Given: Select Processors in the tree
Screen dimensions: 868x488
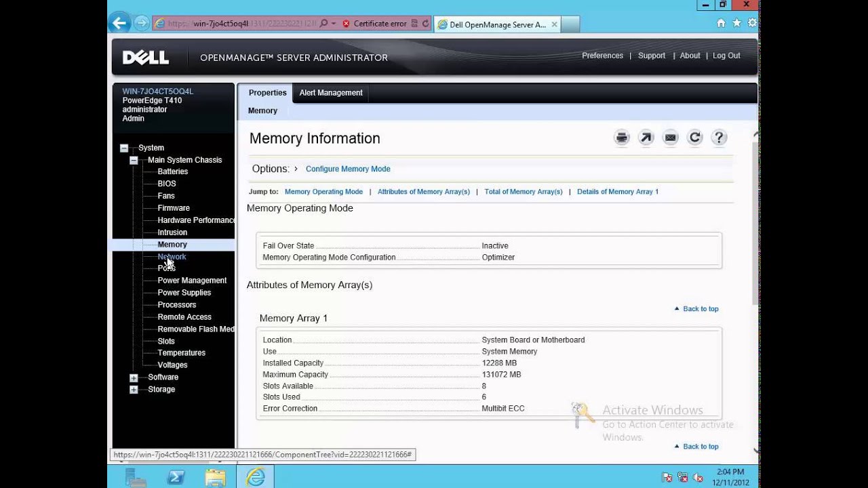Looking at the screenshot, I should (x=177, y=305).
